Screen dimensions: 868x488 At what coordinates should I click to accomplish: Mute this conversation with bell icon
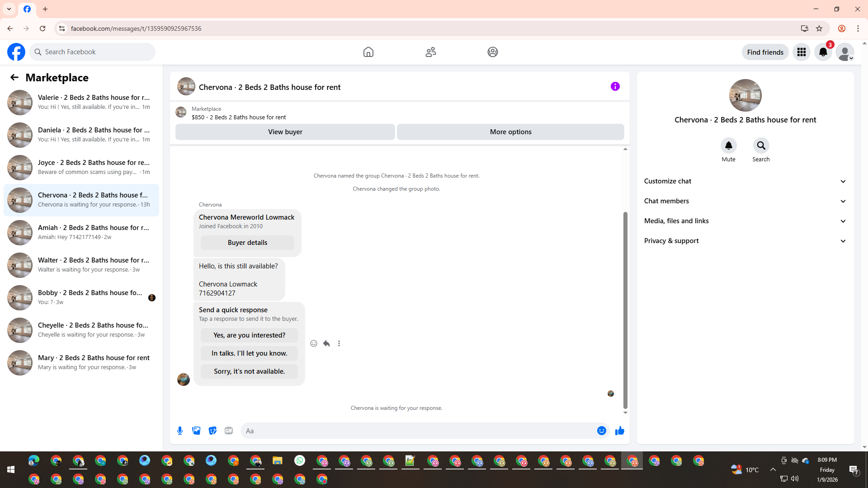[x=728, y=145]
